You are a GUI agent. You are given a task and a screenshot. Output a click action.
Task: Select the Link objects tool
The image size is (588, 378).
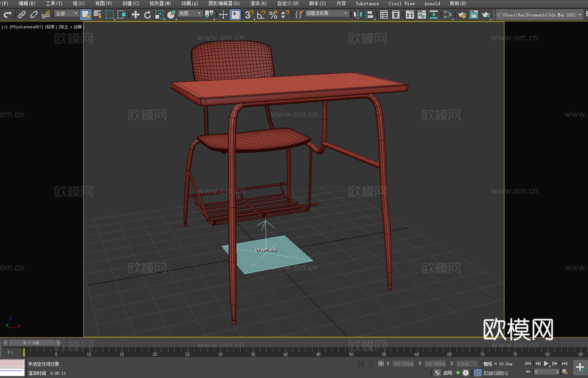[22, 14]
